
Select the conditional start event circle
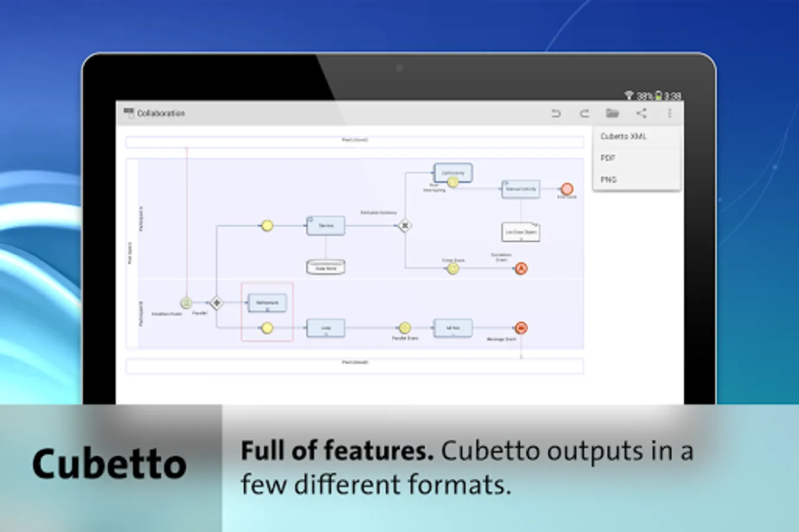[x=186, y=303]
